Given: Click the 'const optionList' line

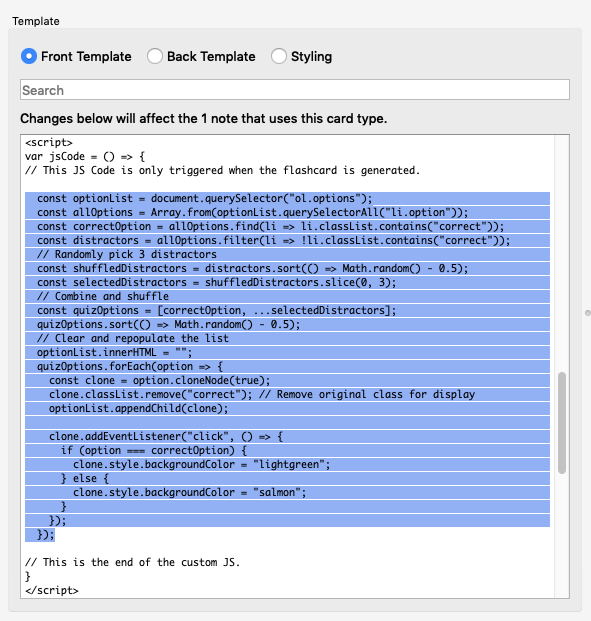Looking at the screenshot, I should point(205,198).
